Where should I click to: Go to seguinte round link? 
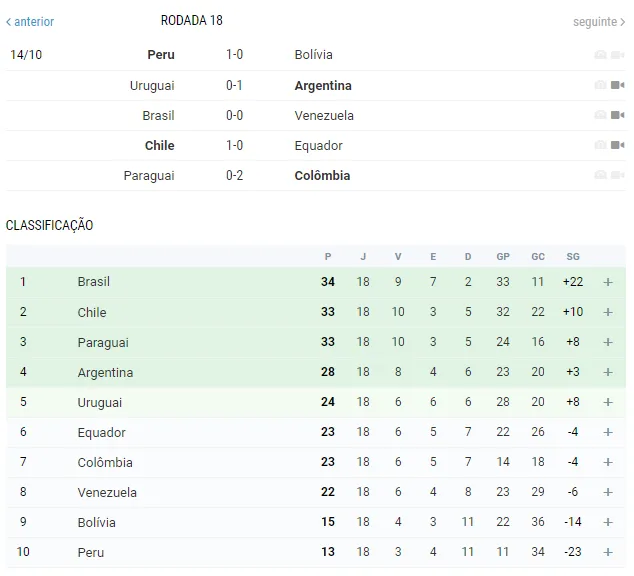pyautogui.click(x=599, y=21)
